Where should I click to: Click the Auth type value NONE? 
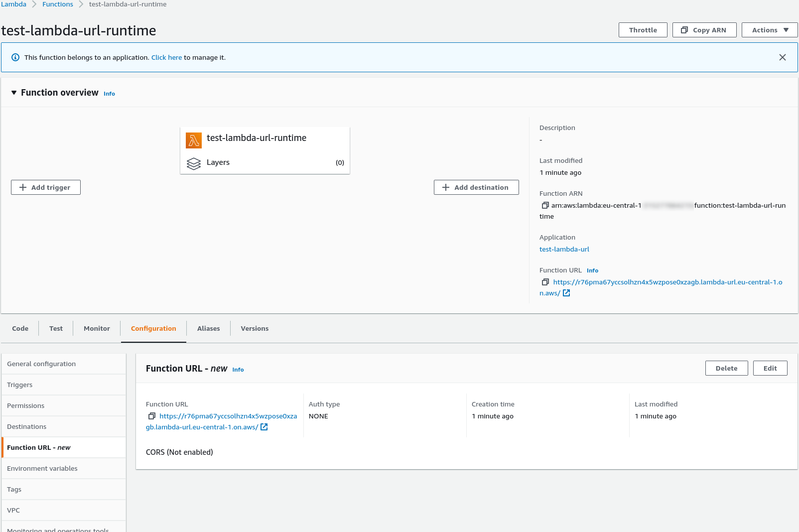coord(318,416)
